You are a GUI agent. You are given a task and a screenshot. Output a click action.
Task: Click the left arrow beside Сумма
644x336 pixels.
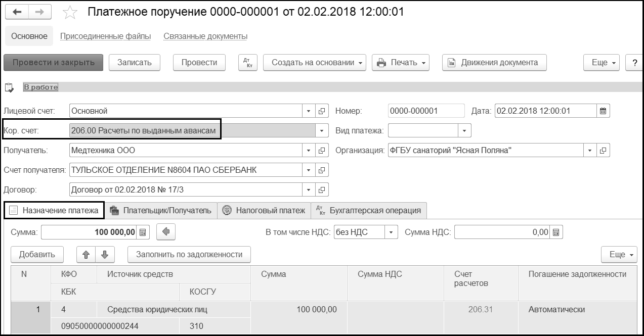pyautogui.click(x=166, y=232)
